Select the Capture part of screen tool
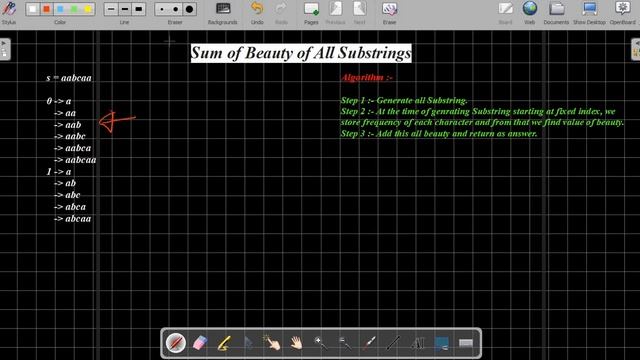 click(442, 343)
